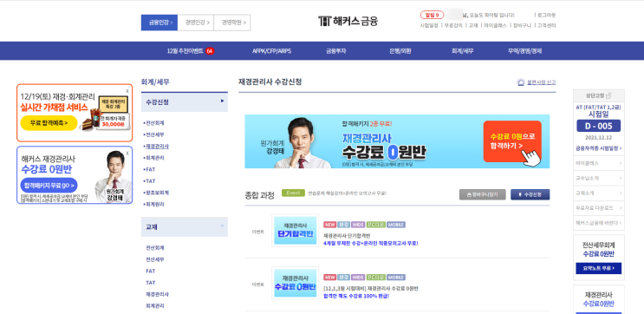
Task: Click the 수강료 0원으로 합격하기 banner button
Action: click(512, 141)
